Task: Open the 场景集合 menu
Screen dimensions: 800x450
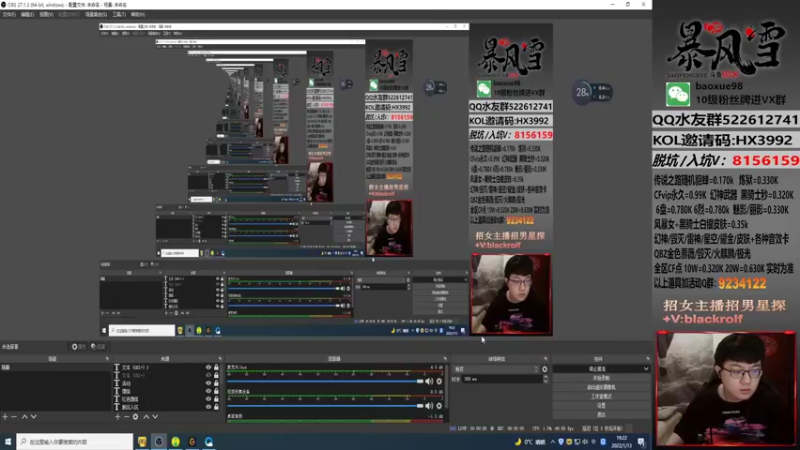Action: coord(96,14)
